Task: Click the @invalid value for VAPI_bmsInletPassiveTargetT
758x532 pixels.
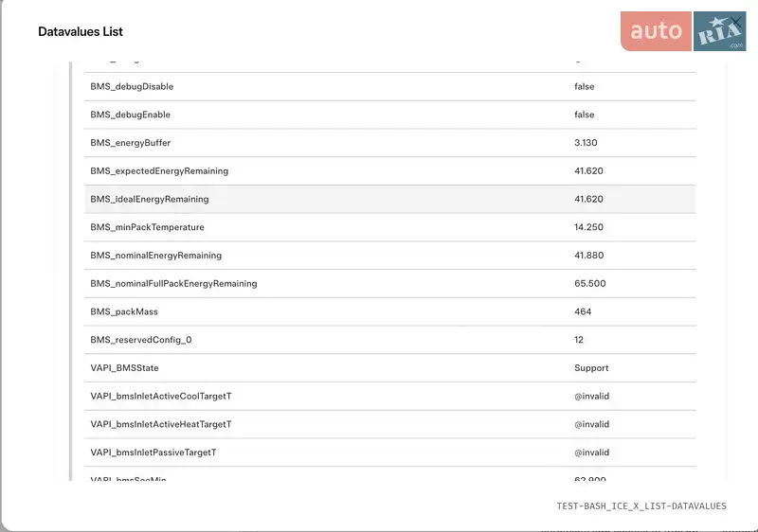Action: click(591, 452)
